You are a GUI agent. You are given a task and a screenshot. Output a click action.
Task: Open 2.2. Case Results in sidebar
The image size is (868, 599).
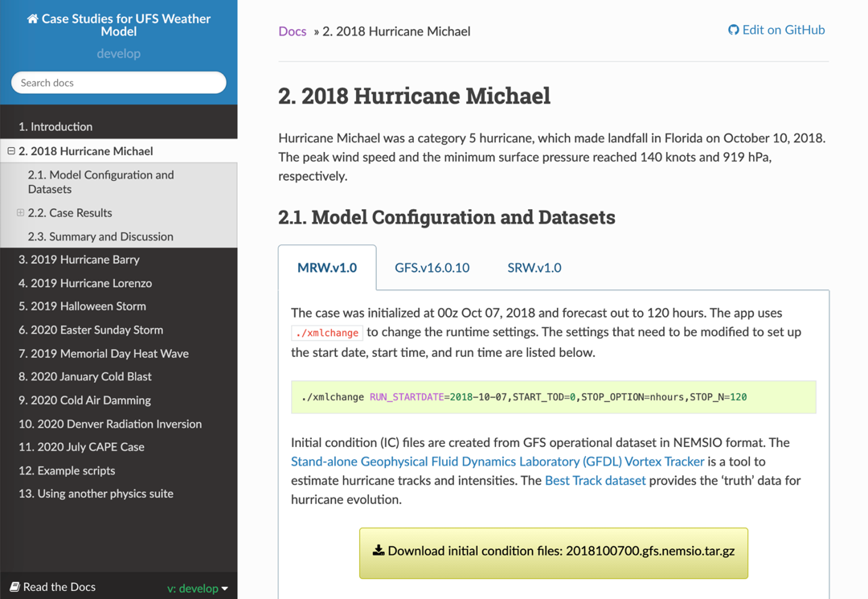[118, 213]
